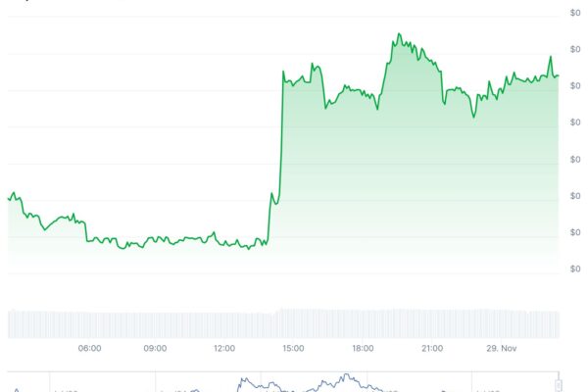Click the bottommost $0 price axis label
The height and width of the screenshot is (392, 588).
pos(575,269)
